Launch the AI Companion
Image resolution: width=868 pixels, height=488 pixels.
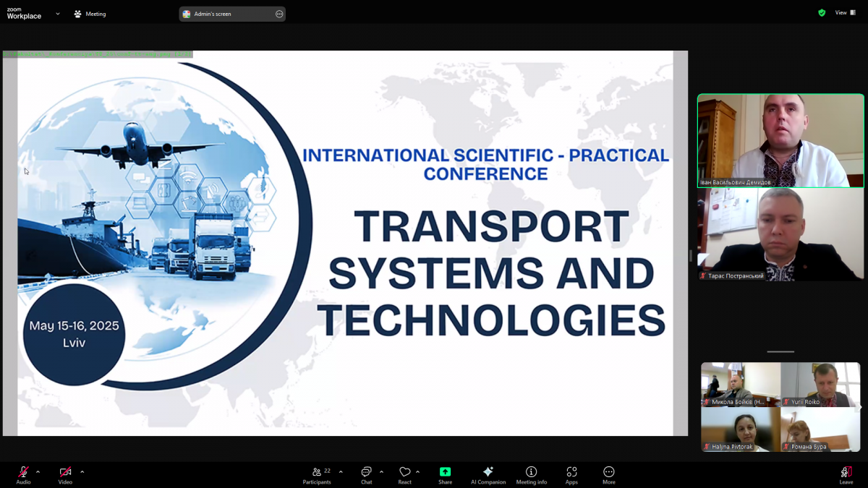click(488, 474)
